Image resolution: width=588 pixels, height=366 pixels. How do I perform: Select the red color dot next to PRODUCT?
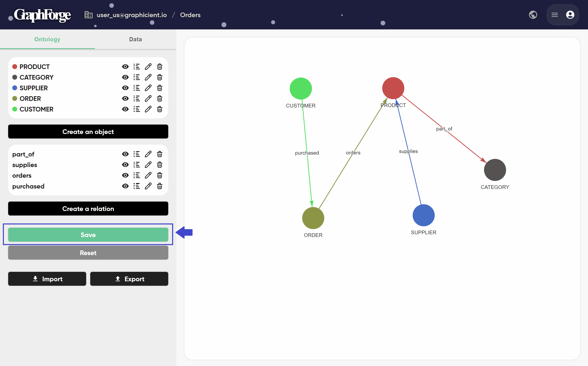point(15,66)
